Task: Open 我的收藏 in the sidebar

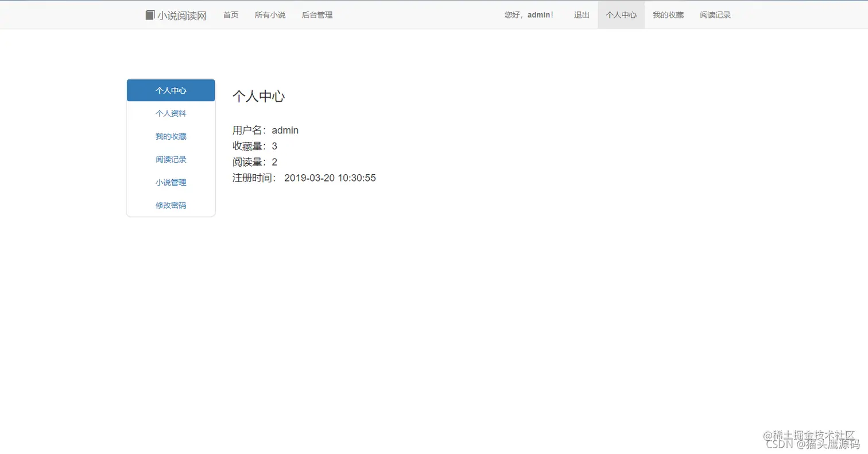Action: click(171, 136)
